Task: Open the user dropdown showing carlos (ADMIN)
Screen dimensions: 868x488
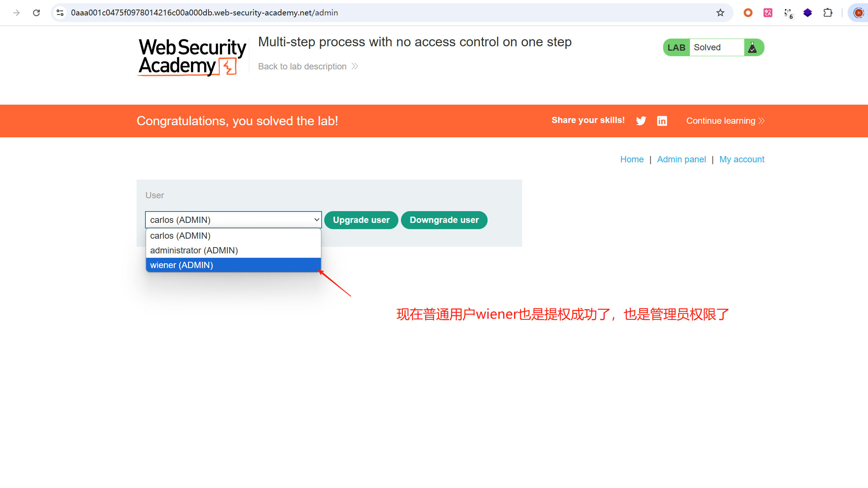Action: [x=233, y=220]
